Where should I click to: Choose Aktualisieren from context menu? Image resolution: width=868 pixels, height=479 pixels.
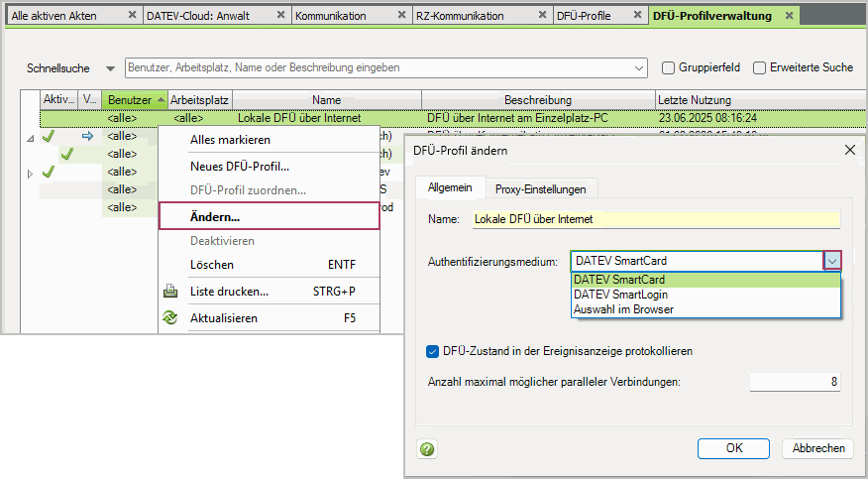(x=270, y=318)
